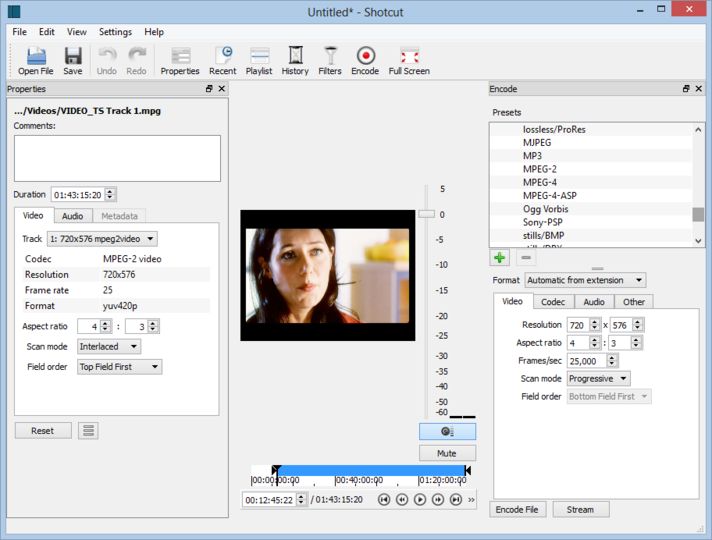Toggle the Properties panel from toolbar

[x=180, y=60]
